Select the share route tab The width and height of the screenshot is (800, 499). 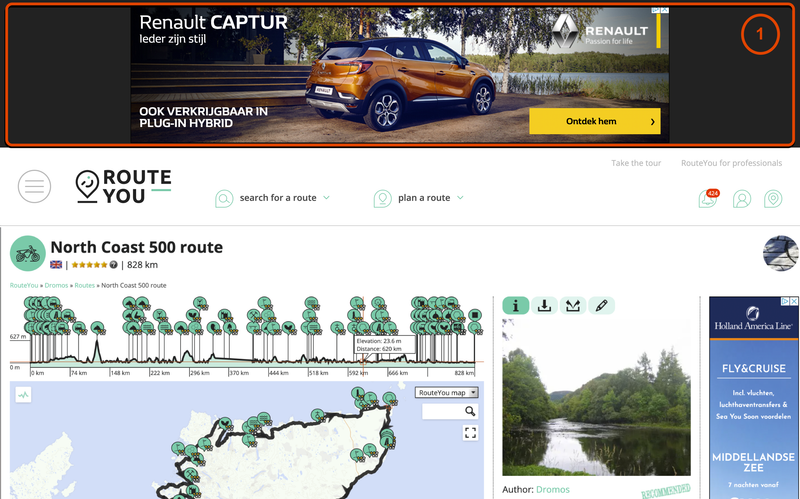tap(573, 306)
